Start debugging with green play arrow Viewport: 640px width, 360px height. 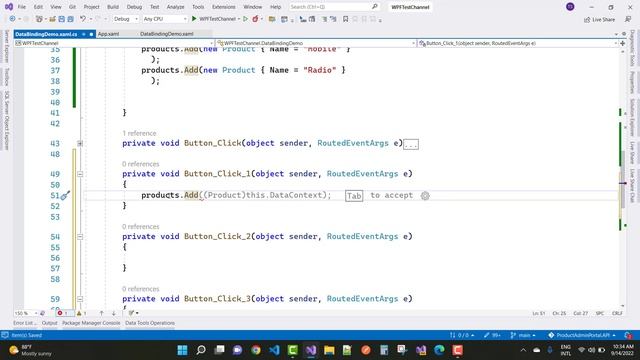194,19
